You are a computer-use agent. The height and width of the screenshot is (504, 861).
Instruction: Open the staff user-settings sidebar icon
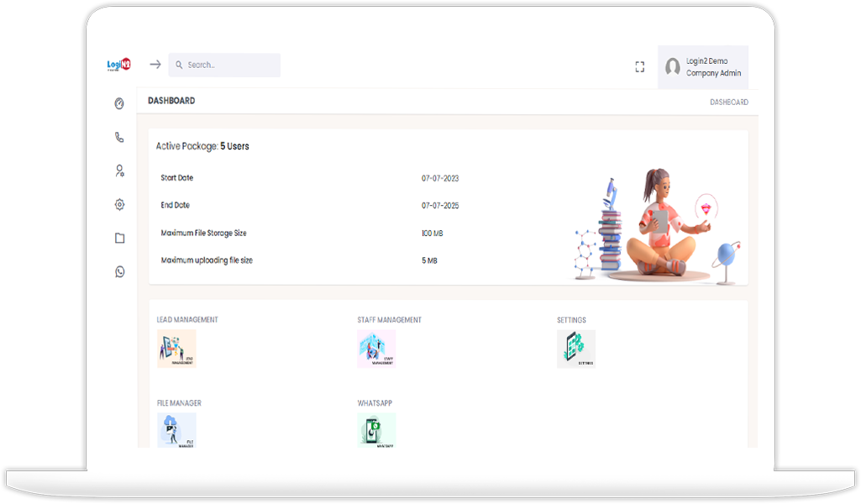[x=119, y=171]
